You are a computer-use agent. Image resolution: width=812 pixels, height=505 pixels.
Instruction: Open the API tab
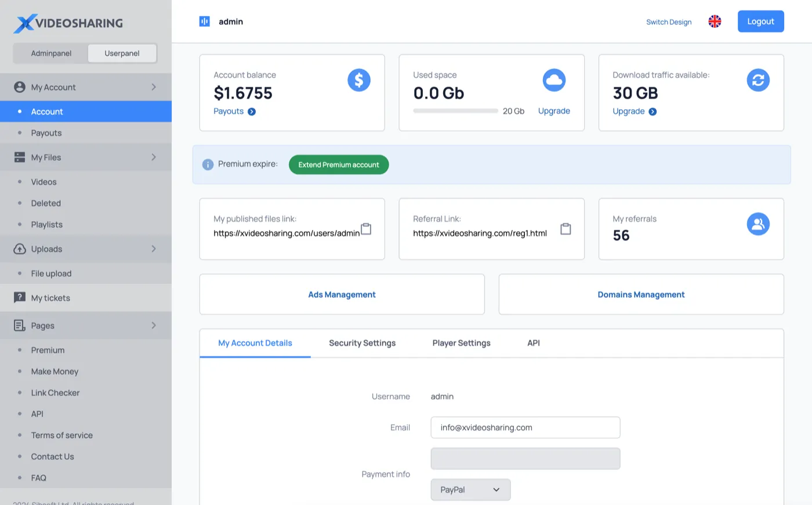pos(534,343)
